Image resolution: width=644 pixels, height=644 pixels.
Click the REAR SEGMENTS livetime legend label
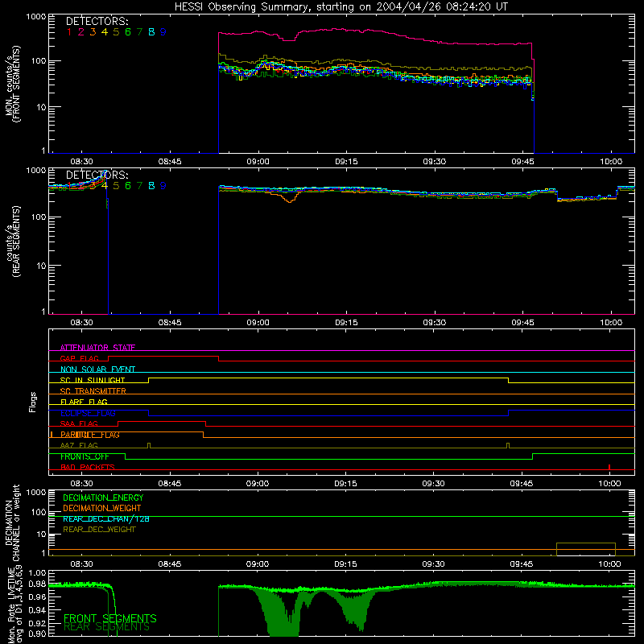pos(106,627)
